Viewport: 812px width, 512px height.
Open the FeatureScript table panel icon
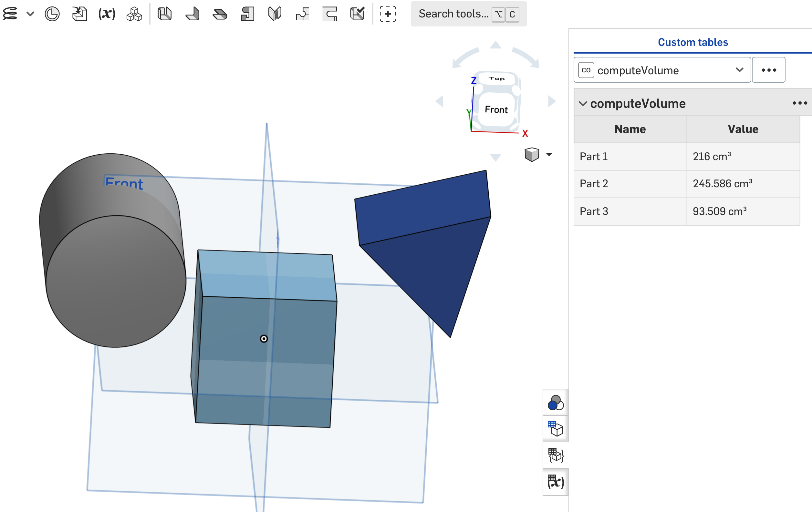pos(556,456)
